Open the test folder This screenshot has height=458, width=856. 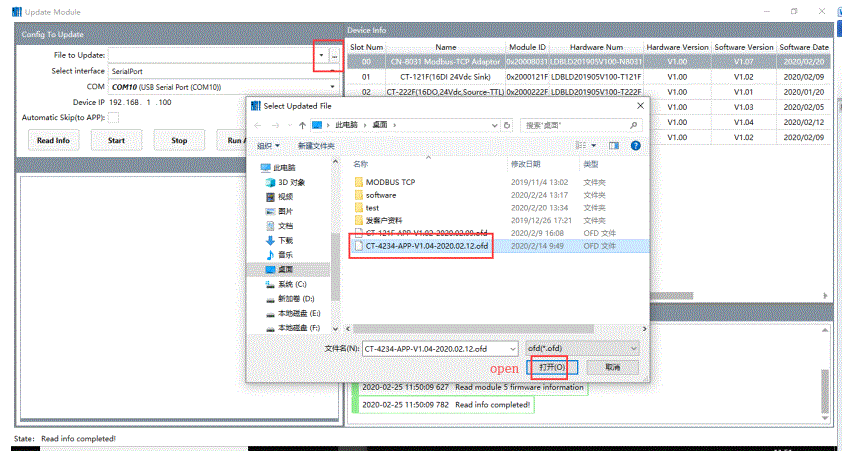pos(367,208)
